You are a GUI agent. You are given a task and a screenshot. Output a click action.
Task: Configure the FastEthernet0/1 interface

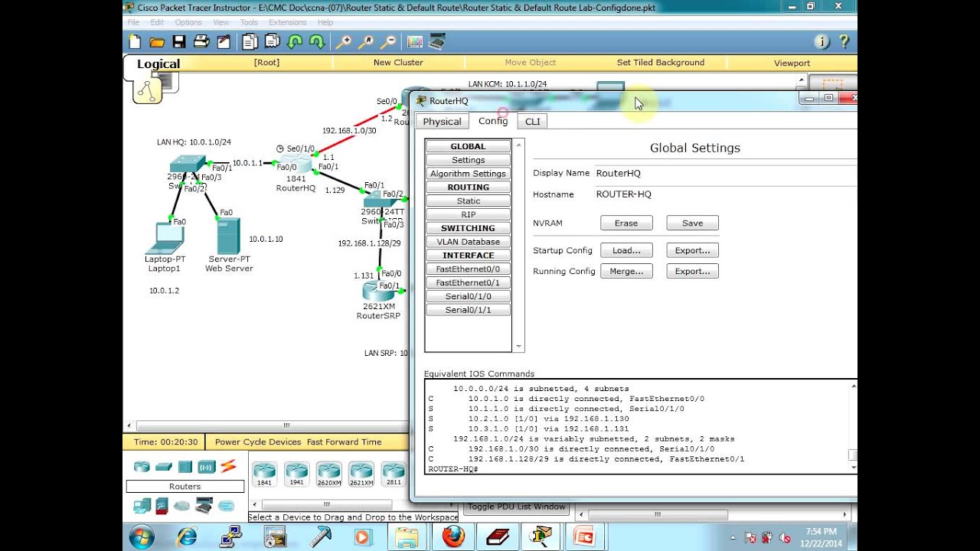[469, 283]
